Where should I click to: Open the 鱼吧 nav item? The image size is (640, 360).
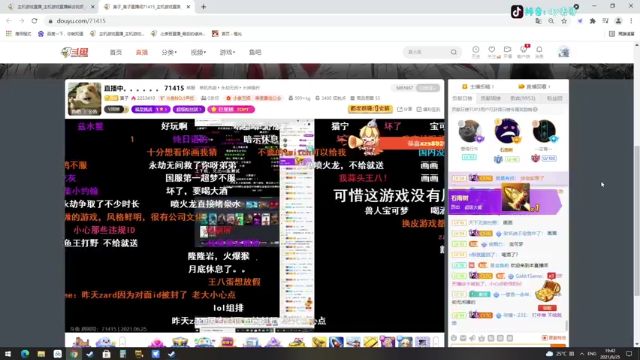coord(255,52)
